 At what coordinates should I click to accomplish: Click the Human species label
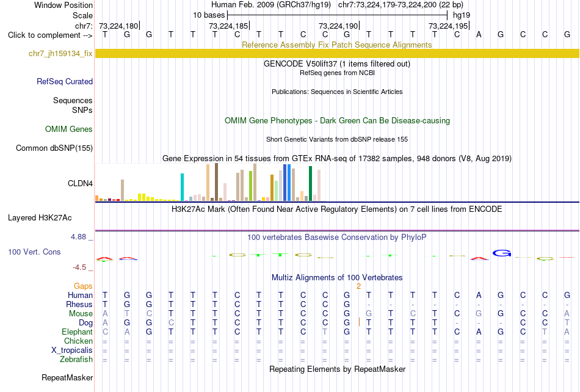click(x=80, y=295)
